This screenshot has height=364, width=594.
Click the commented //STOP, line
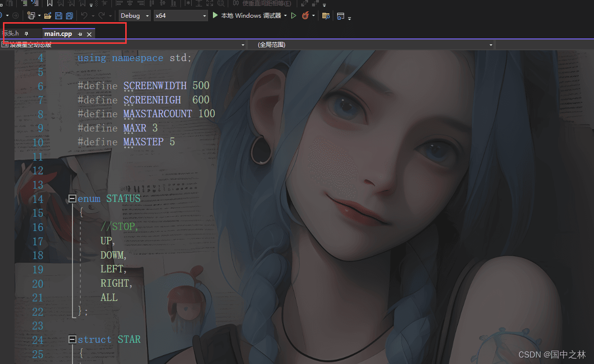click(x=119, y=227)
